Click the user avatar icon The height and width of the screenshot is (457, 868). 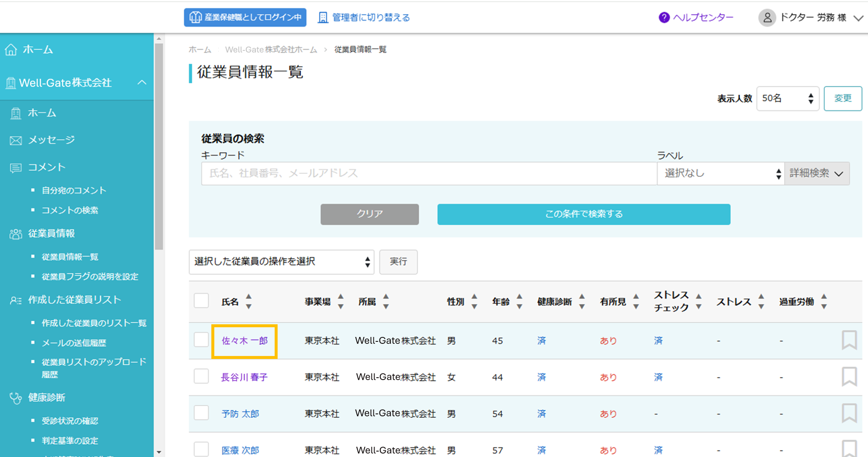pyautogui.click(x=767, y=18)
